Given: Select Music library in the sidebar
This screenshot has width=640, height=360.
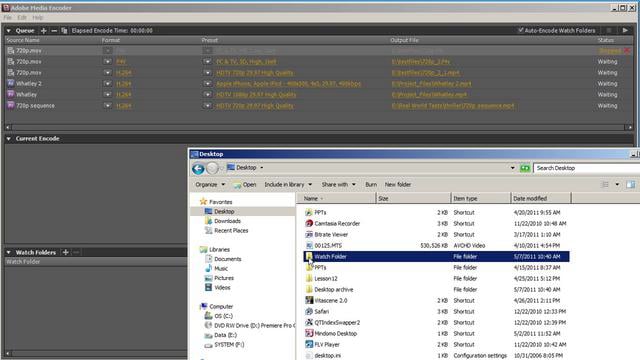Looking at the screenshot, I should point(221,268).
